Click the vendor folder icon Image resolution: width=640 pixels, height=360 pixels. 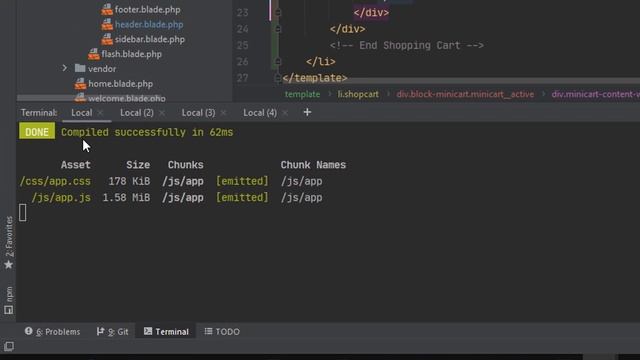pyautogui.click(x=80, y=69)
